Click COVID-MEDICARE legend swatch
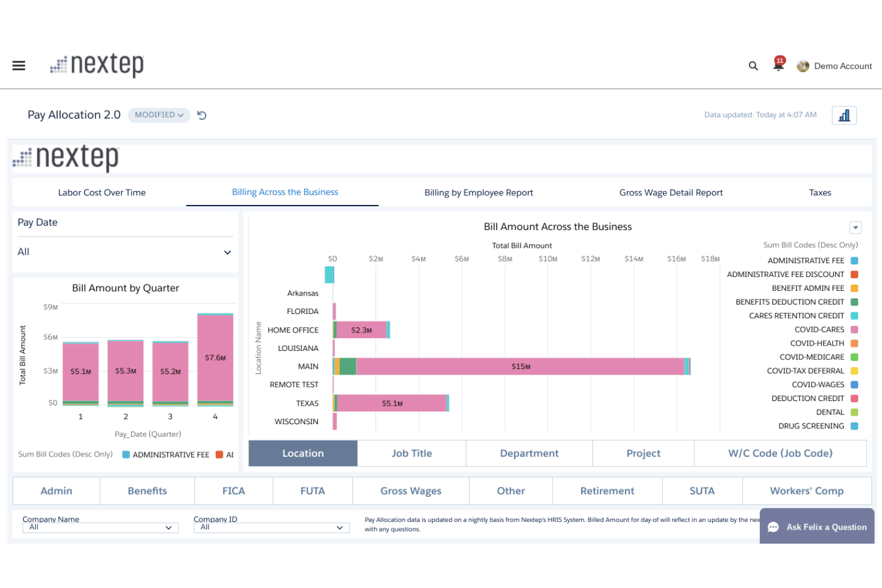This screenshot has height=588, width=882. (x=854, y=357)
